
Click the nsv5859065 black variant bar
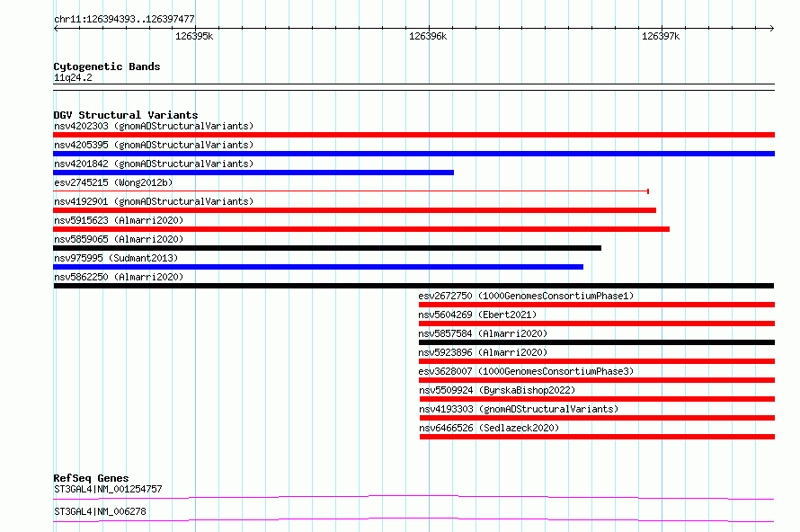[x=327, y=248]
